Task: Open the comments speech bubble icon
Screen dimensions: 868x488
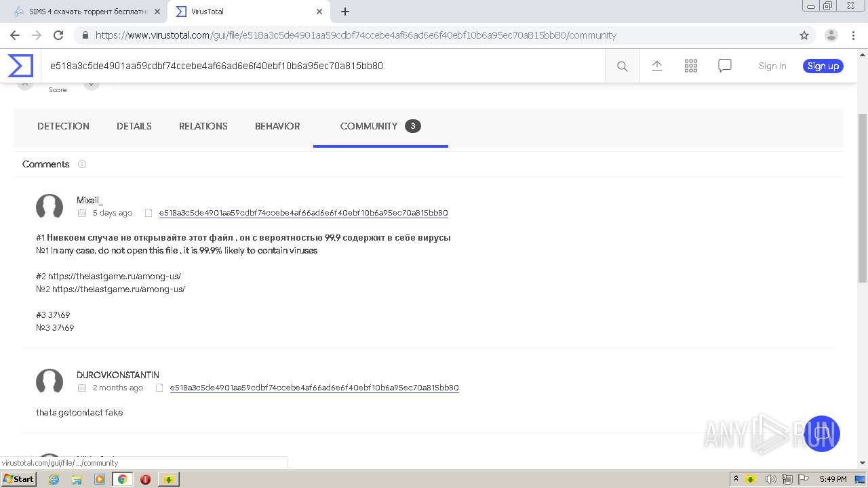Action: point(724,66)
